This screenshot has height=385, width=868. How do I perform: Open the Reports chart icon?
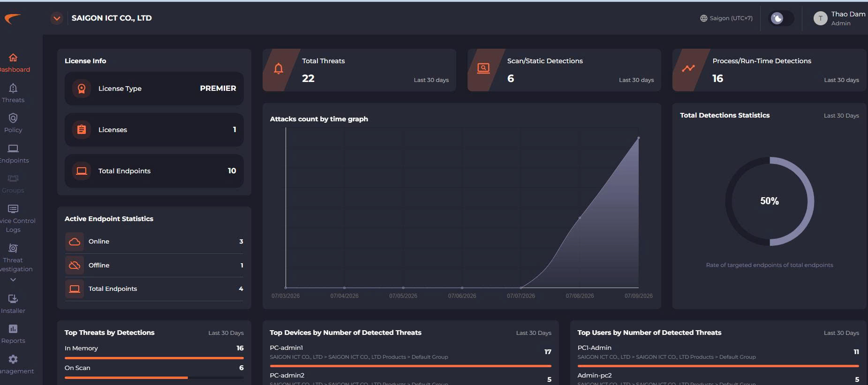pos(13,329)
